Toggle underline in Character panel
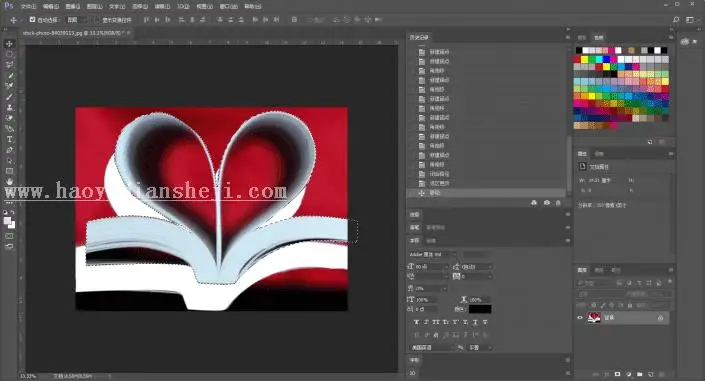705x381 pixels. pos(475,322)
